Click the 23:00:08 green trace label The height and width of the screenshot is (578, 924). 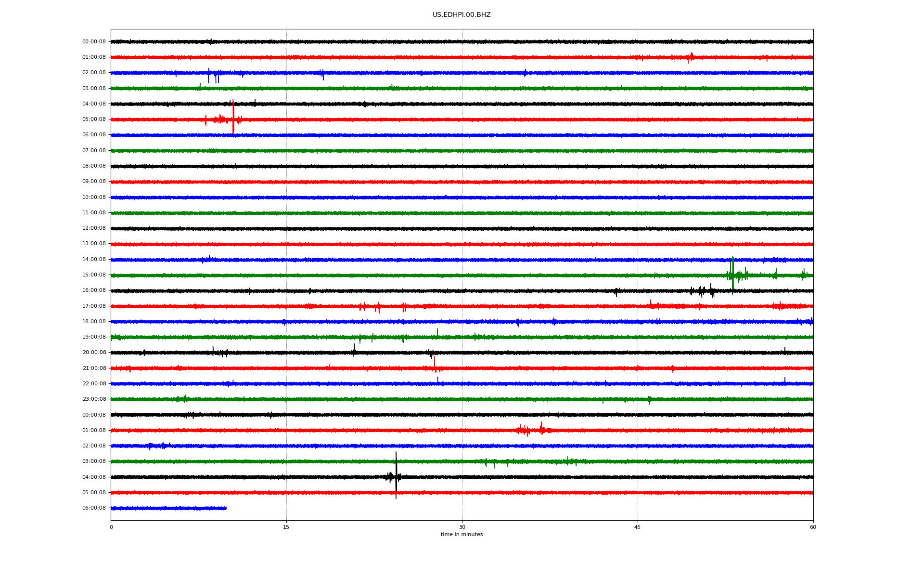94,399
